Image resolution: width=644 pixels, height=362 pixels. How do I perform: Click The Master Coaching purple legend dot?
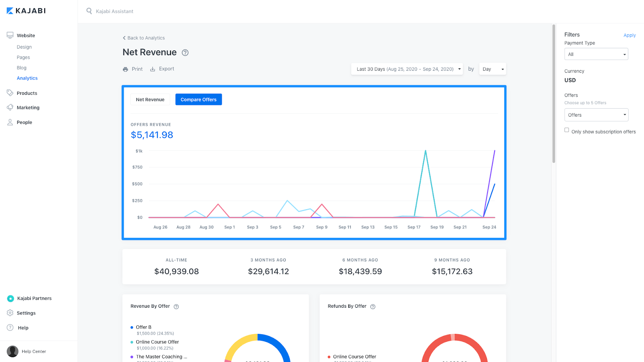point(132,357)
